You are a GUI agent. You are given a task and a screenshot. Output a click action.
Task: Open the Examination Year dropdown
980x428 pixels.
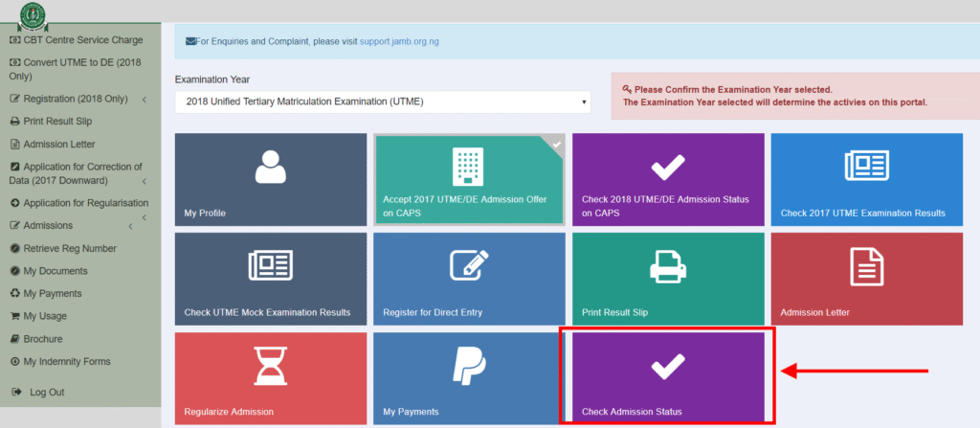click(382, 101)
